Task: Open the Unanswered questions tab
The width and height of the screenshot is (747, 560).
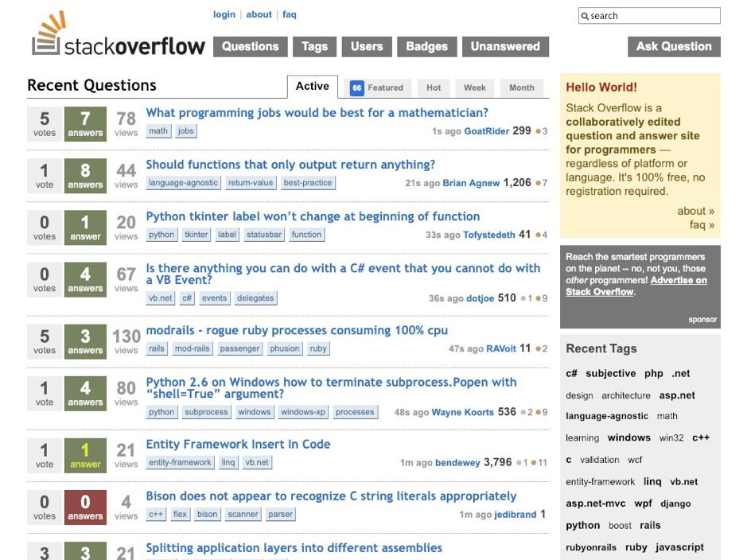Action: 505,47
